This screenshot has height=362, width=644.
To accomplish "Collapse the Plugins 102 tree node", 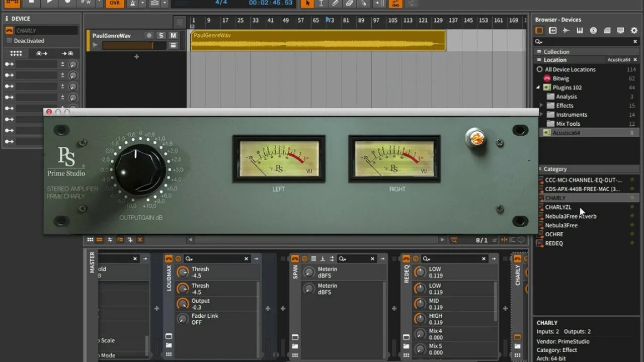I will coord(538,87).
